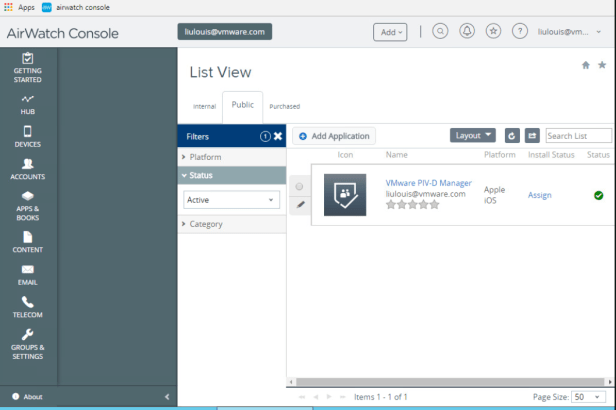
Task: Click the About info item
Action: coord(28,397)
